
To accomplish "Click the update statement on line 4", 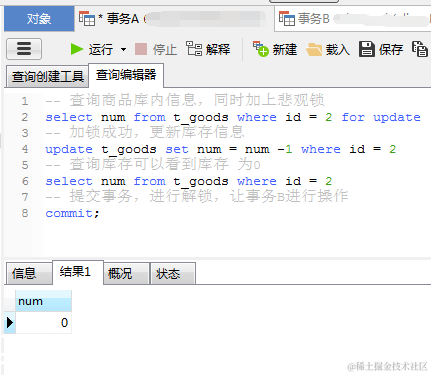I will coord(221,149).
